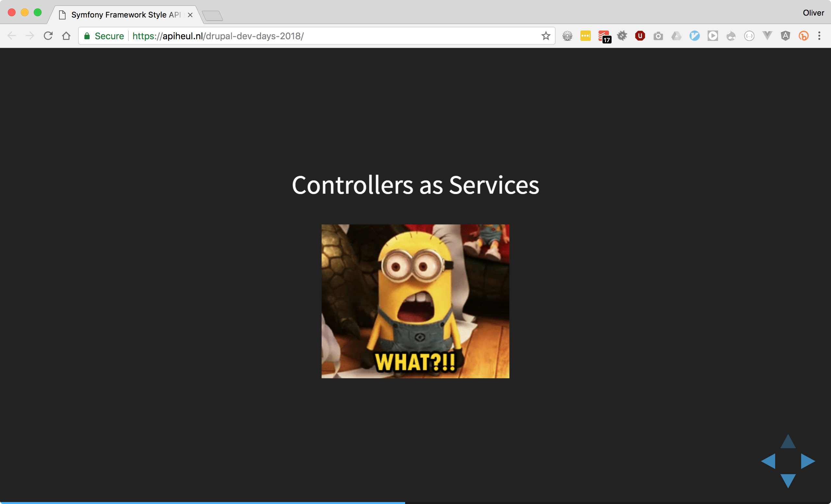The height and width of the screenshot is (504, 831).
Task: Open the uBlock Origin shield extension
Action: pos(640,36)
